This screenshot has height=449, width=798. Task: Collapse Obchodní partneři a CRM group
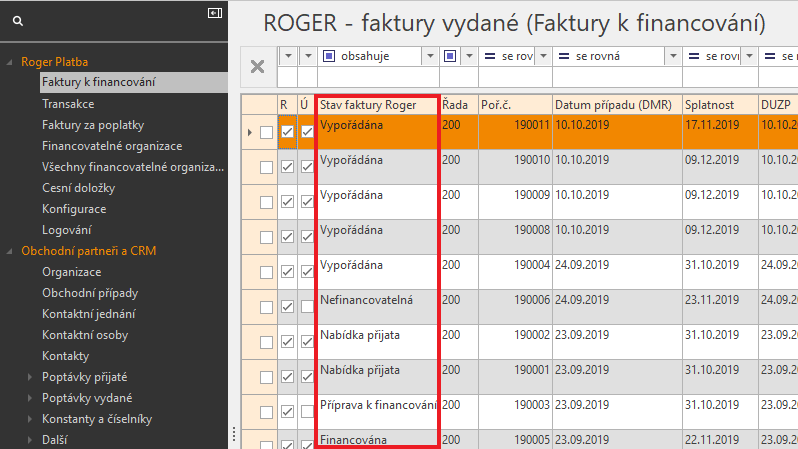coord(9,251)
